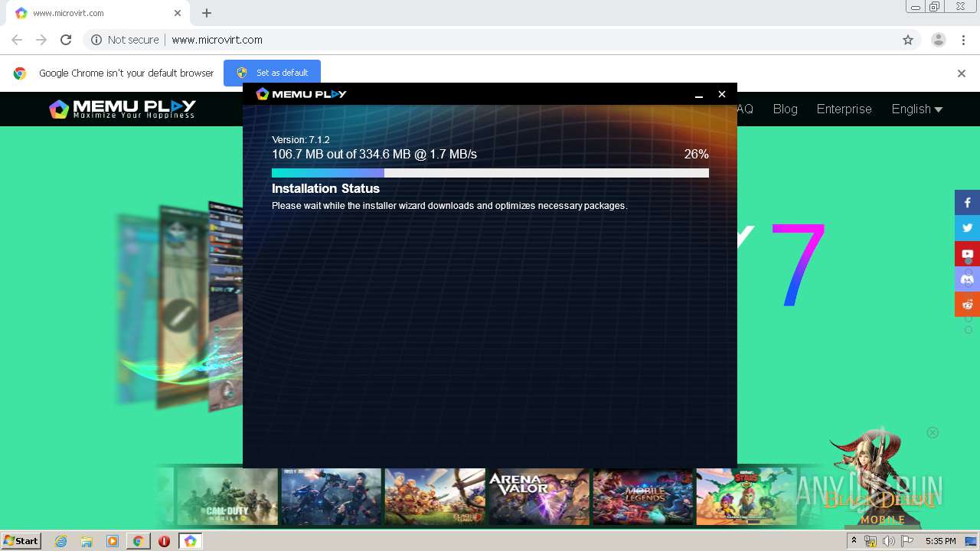The width and height of the screenshot is (980, 551).
Task: Bookmark this page with the star
Action: [908, 40]
